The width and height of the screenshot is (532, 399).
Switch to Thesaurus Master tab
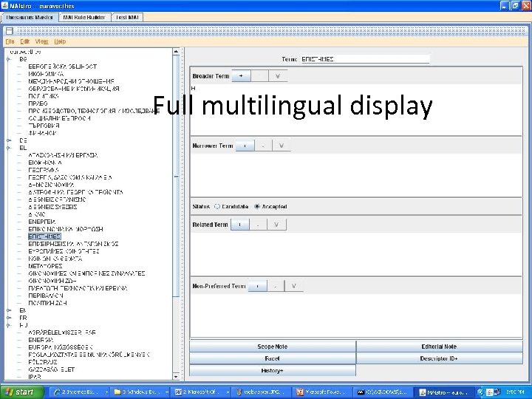30,17
